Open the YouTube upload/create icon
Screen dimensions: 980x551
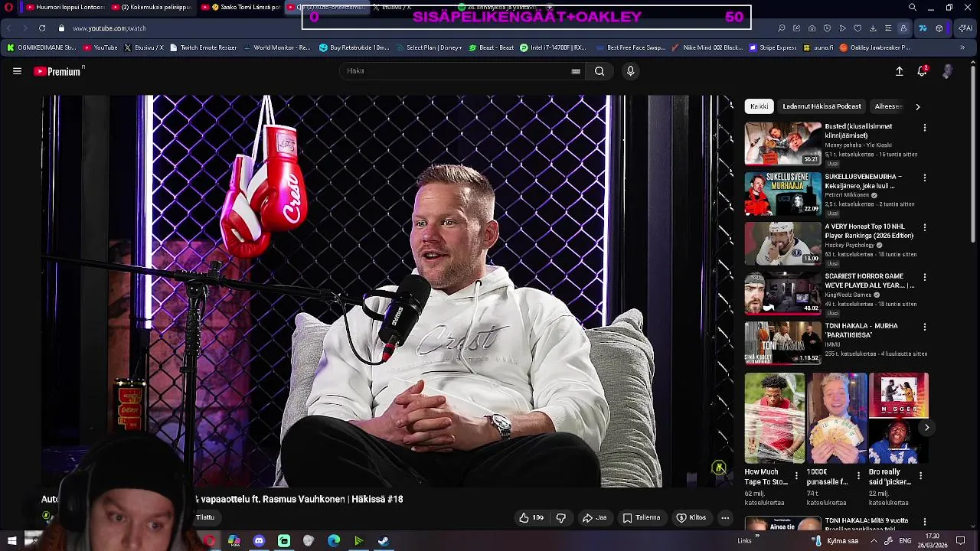point(900,71)
